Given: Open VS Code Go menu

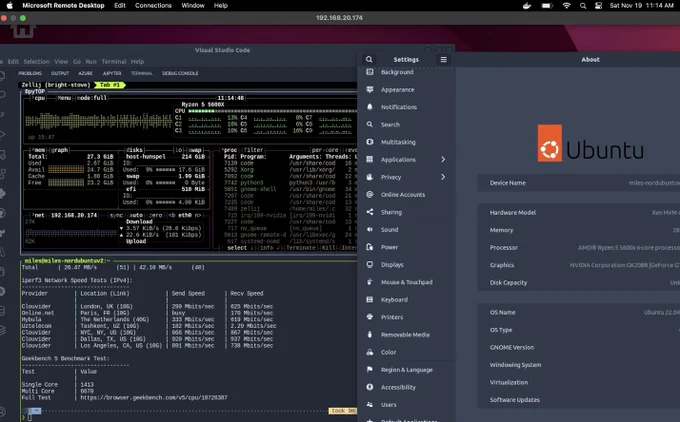Looking at the screenshot, I should (77, 62).
